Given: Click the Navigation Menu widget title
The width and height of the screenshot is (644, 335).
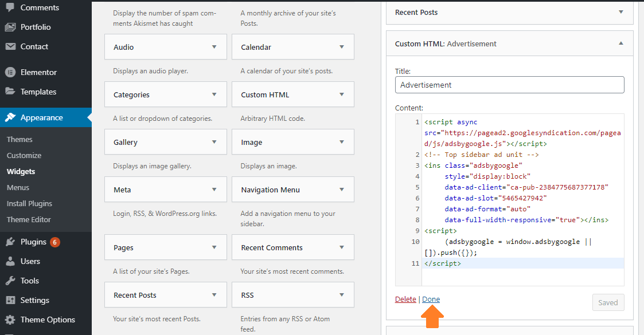Looking at the screenshot, I should tap(270, 190).
